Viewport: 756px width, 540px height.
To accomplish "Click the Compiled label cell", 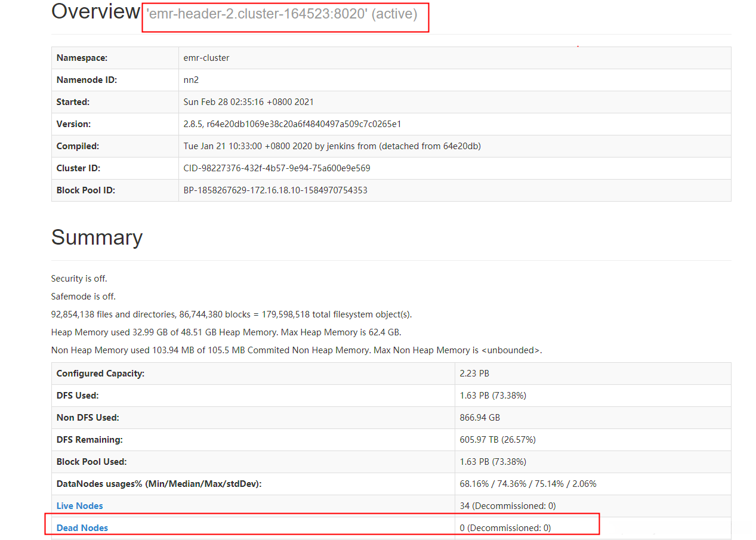I will 115,146.
